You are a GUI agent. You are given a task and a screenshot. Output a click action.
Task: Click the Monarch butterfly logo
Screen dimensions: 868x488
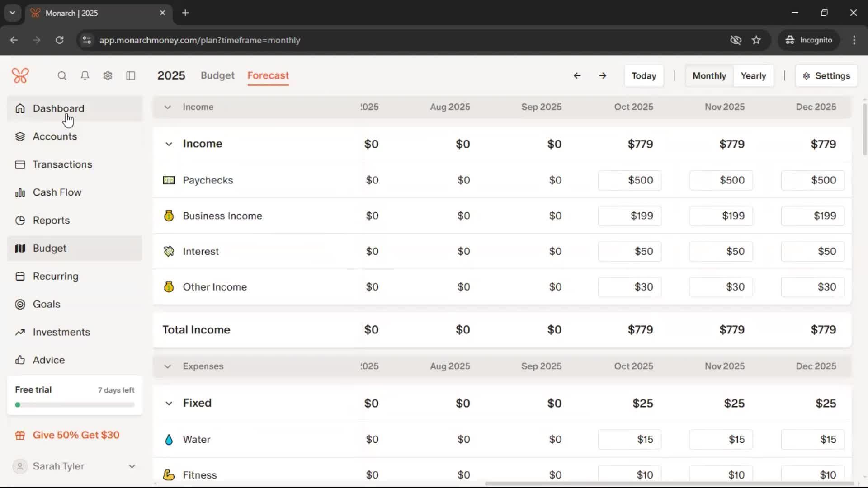coord(20,75)
